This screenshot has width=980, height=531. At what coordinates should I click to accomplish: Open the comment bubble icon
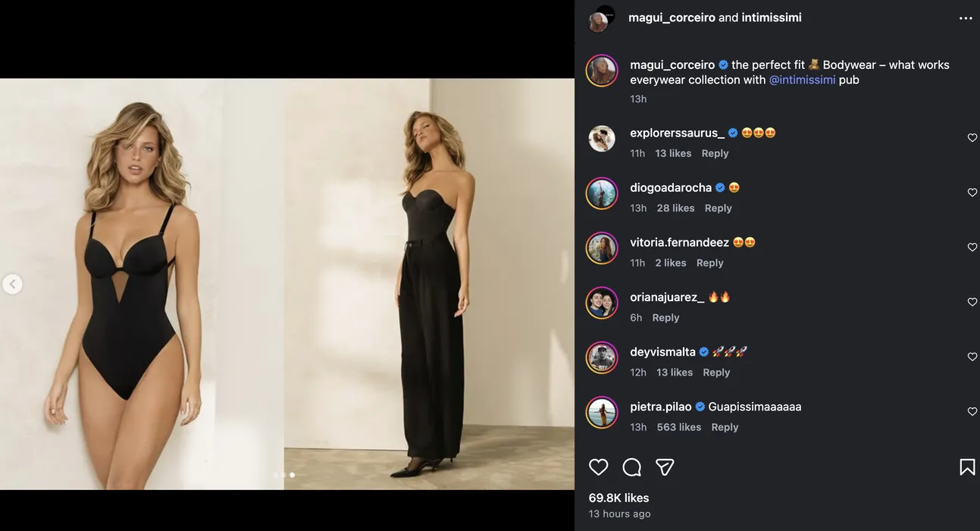click(x=631, y=467)
